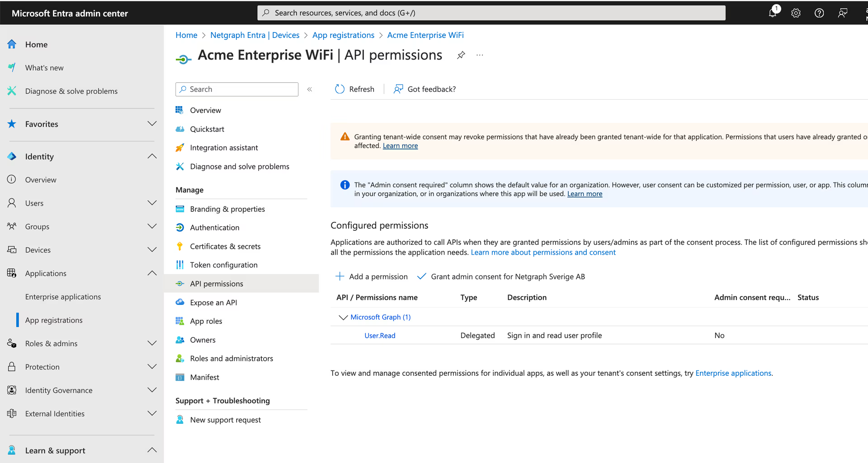
Task: Click the Integration assistant rocket icon
Action: [179, 147]
